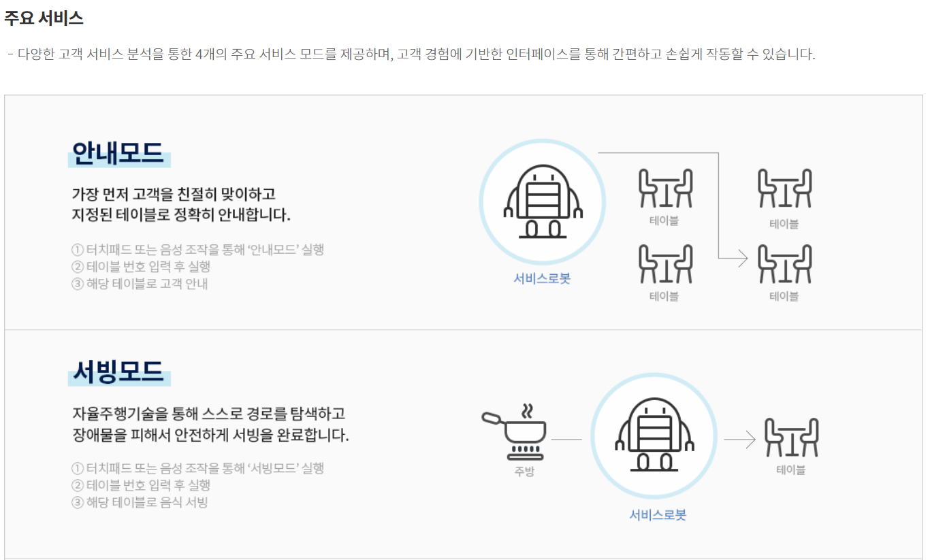Click the arrow pointing to the 서빙모드 table
930x560 pixels.
(739, 440)
